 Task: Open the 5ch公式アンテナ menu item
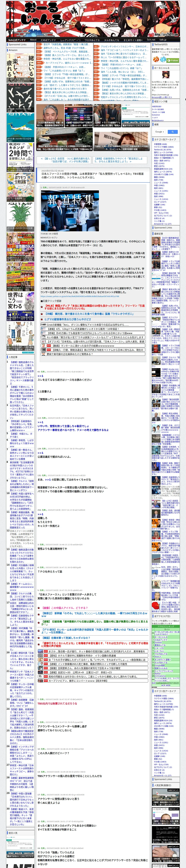(17, 40)
